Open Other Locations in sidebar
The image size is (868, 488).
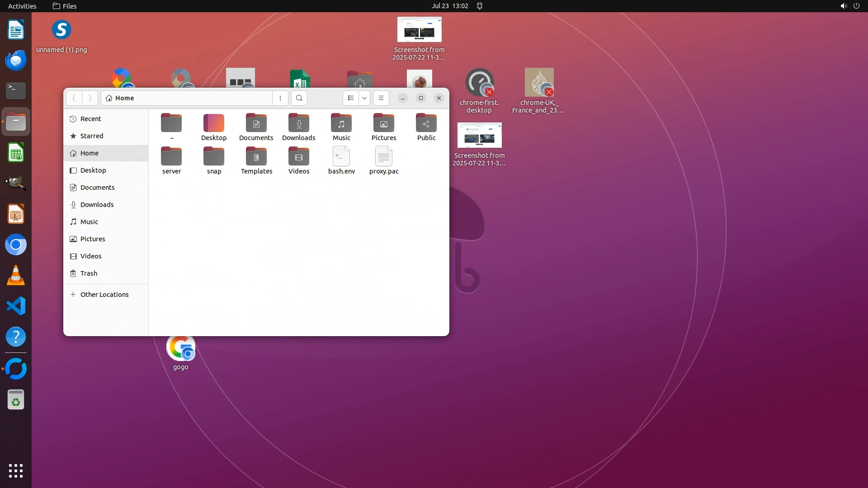[104, 295]
